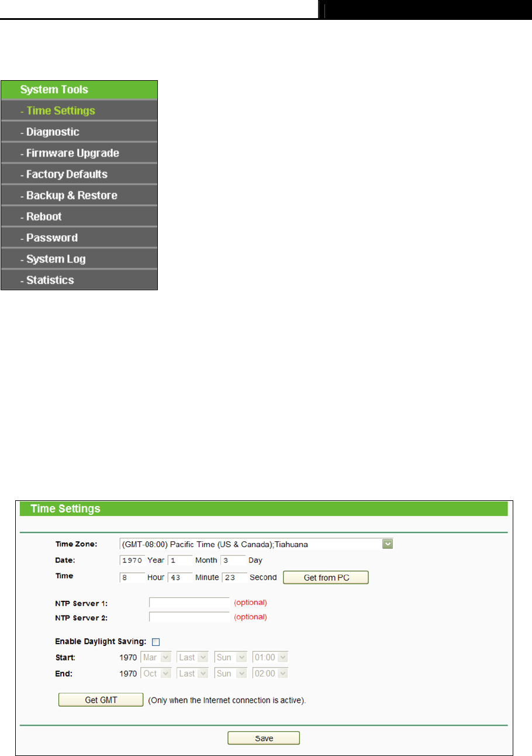Open the Start time dropdown (01:00)
Screen dimensions: 532x756
pyautogui.click(x=270, y=658)
